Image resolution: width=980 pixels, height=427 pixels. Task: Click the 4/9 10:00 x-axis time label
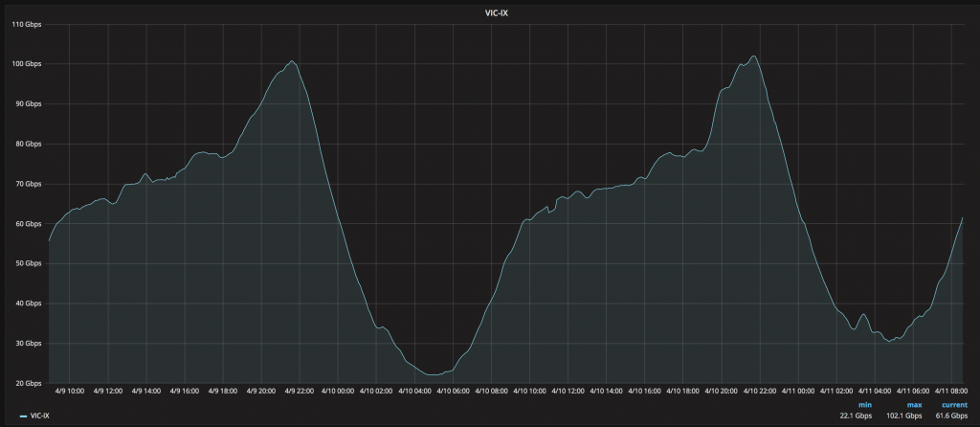click(70, 391)
